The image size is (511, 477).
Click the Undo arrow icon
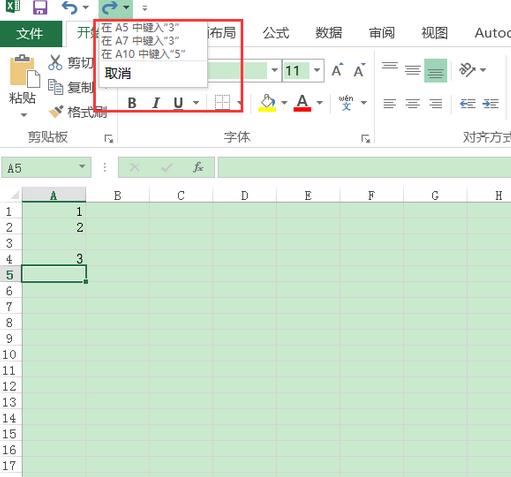[x=70, y=7]
